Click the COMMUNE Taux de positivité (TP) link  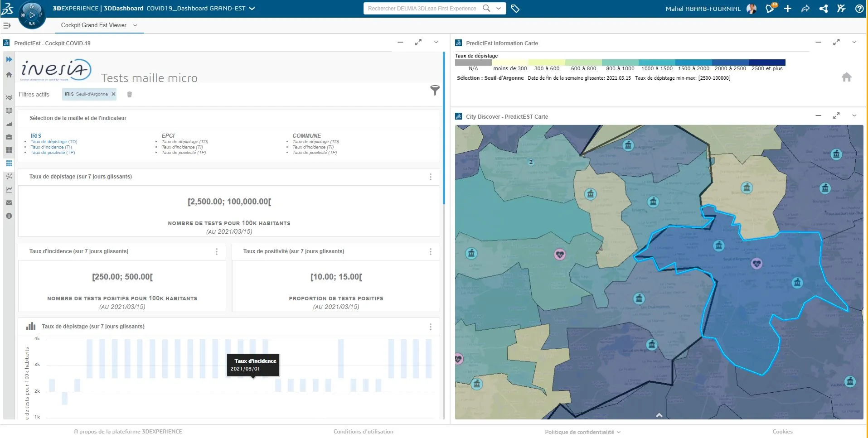(314, 153)
